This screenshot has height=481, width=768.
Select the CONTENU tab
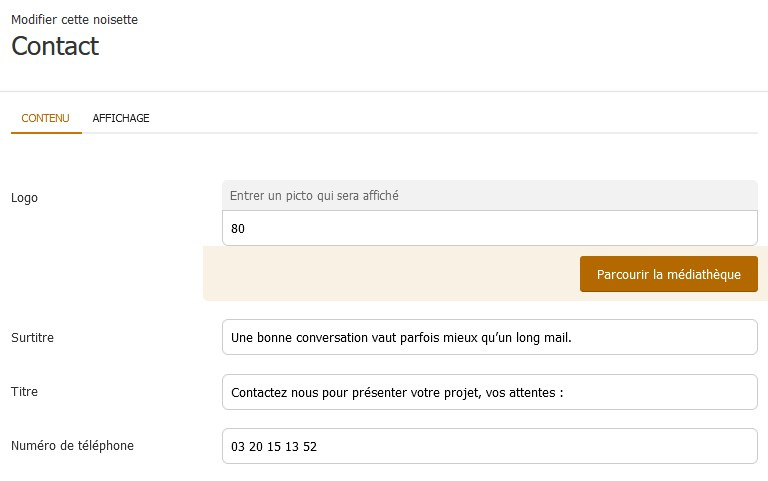tap(45, 118)
